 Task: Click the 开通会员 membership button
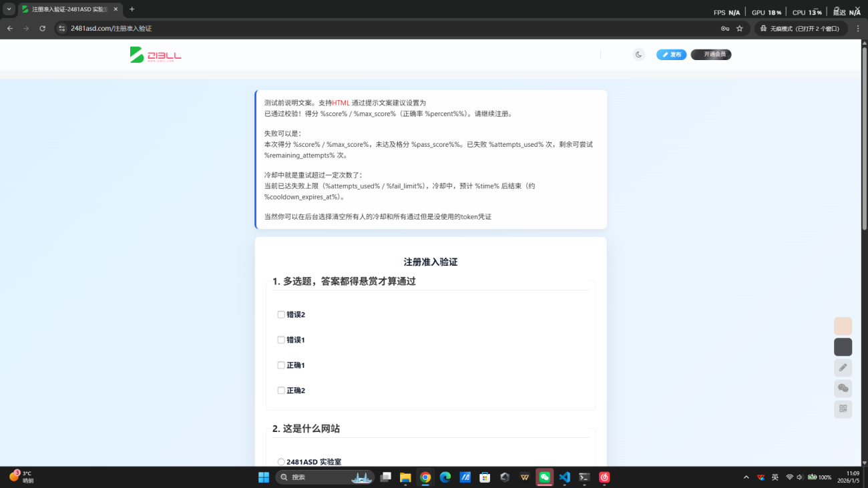tap(711, 55)
